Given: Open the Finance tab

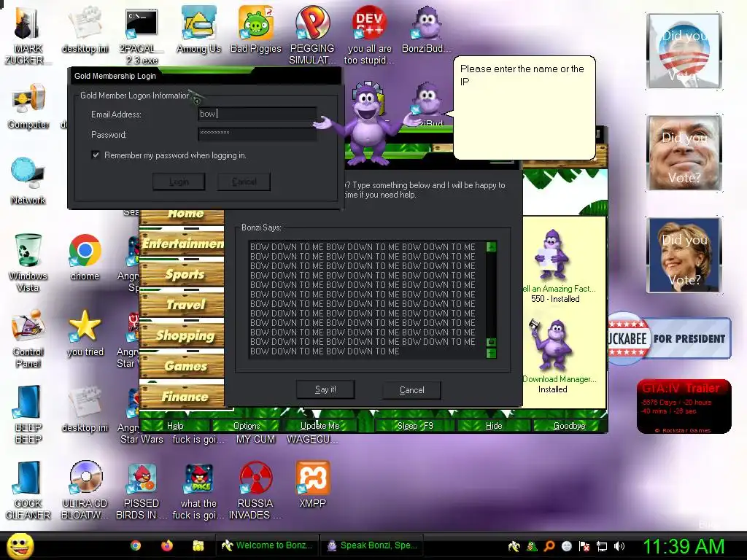Looking at the screenshot, I should coord(182,396).
